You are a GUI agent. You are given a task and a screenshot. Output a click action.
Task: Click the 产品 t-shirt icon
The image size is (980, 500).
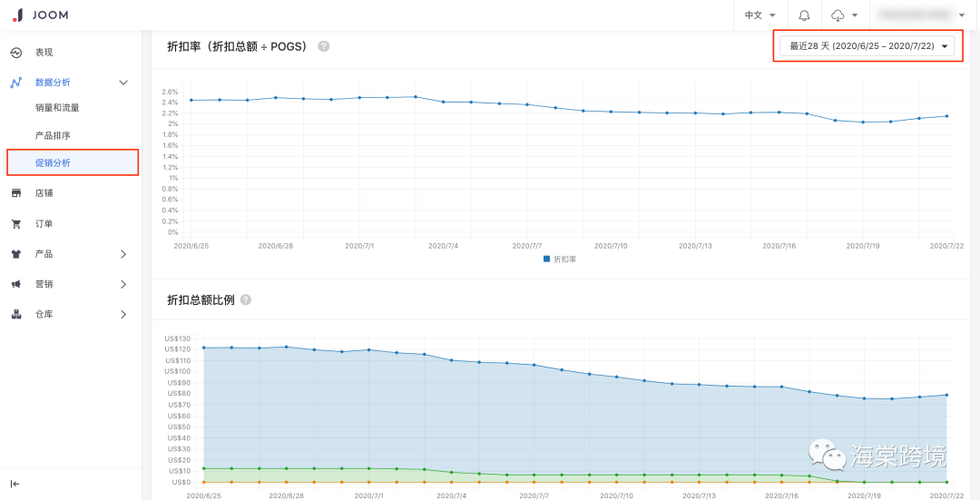17,254
